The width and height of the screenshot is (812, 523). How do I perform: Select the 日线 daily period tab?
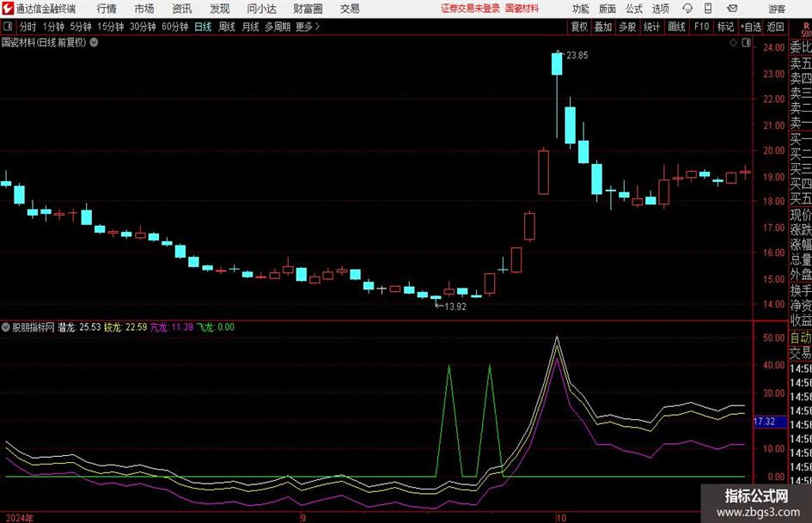(x=203, y=27)
